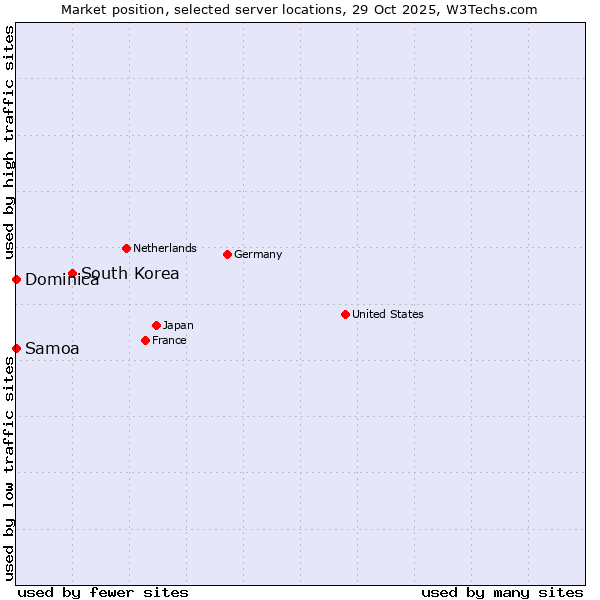Click the Japan text label

pyautogui.click(x=178, y=325)
